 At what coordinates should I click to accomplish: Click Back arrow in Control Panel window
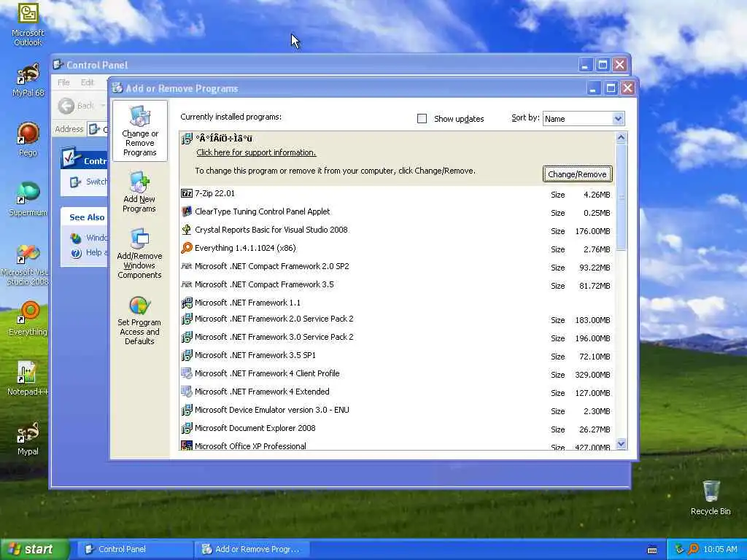(66, 106)
